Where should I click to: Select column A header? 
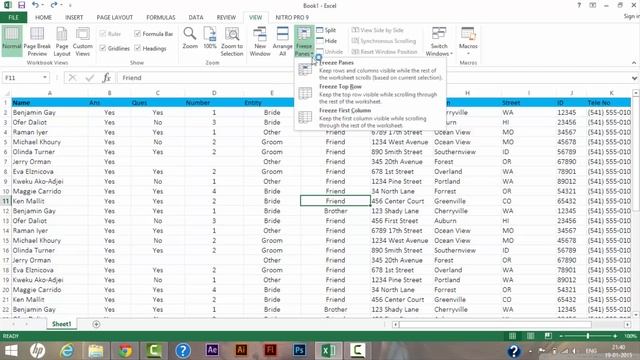coord(50,93)
